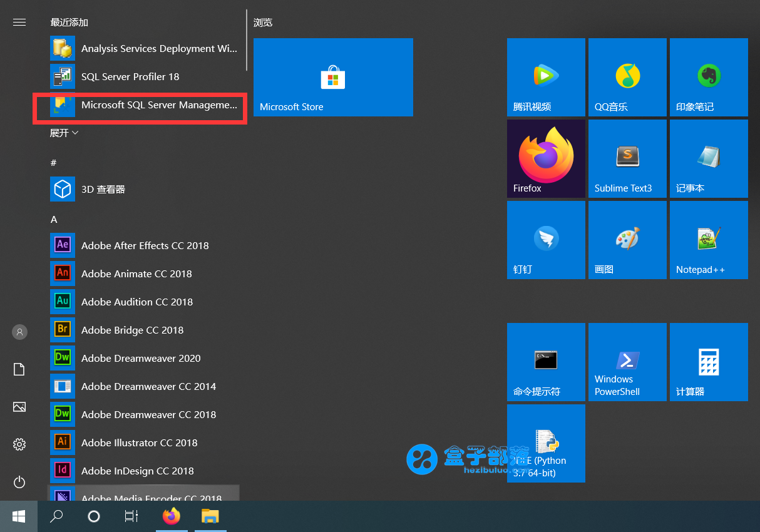Open the power options in the sidebar
Screen dimensions: 760x532
pyautogui.click(x=19, y=482)
